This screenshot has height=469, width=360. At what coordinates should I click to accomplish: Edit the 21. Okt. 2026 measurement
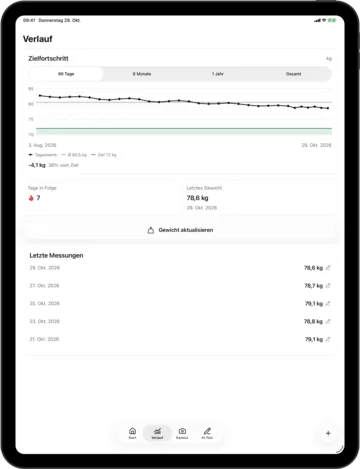coord(328,339)
